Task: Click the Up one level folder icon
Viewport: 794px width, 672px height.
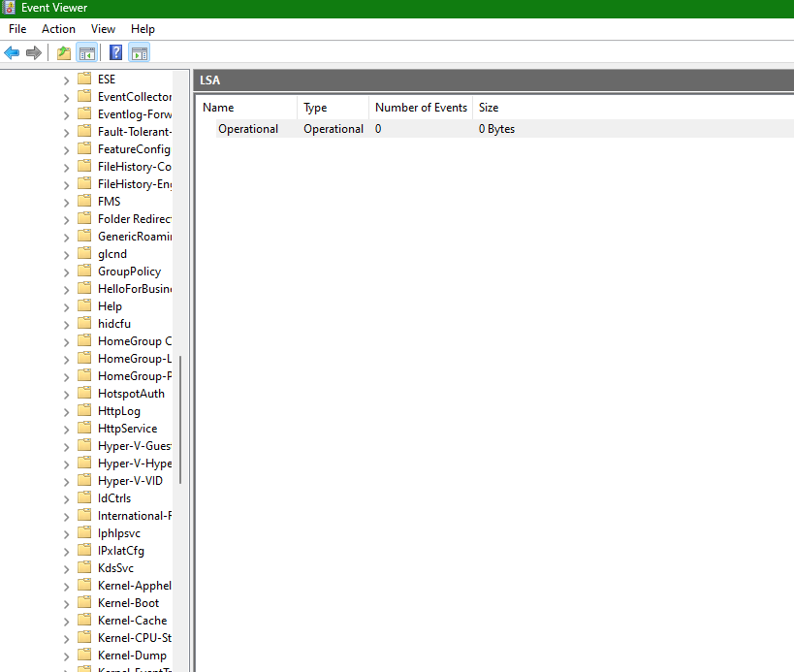Action: [64, 52]
